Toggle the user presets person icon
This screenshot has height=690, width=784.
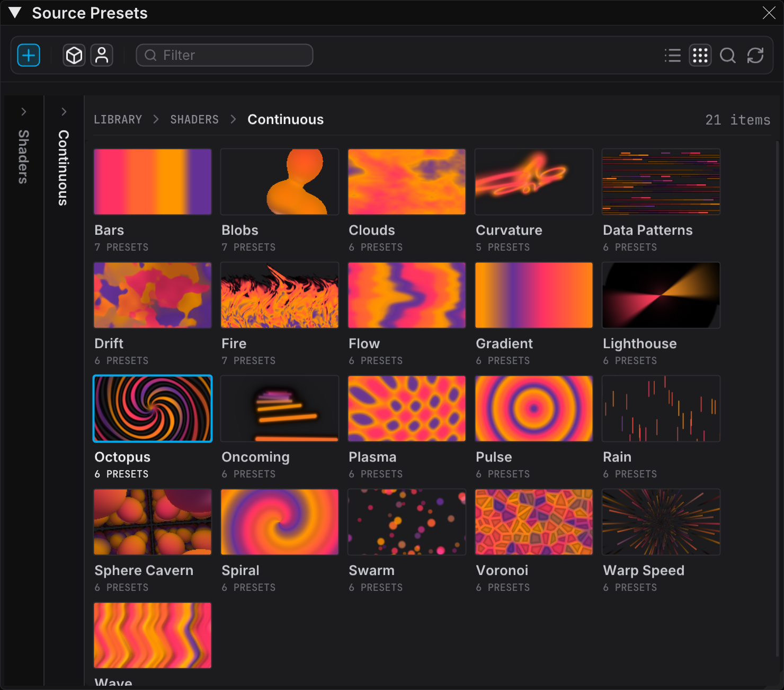(x=102, y=55)
